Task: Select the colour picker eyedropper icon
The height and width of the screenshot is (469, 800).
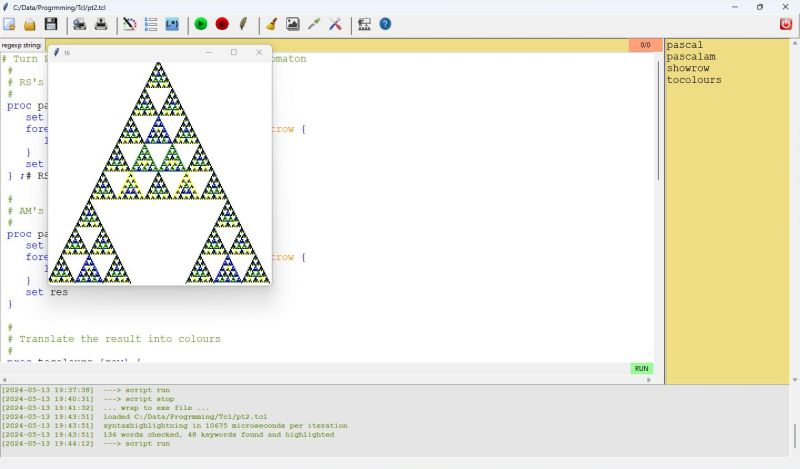Action: tap(314, 24)
